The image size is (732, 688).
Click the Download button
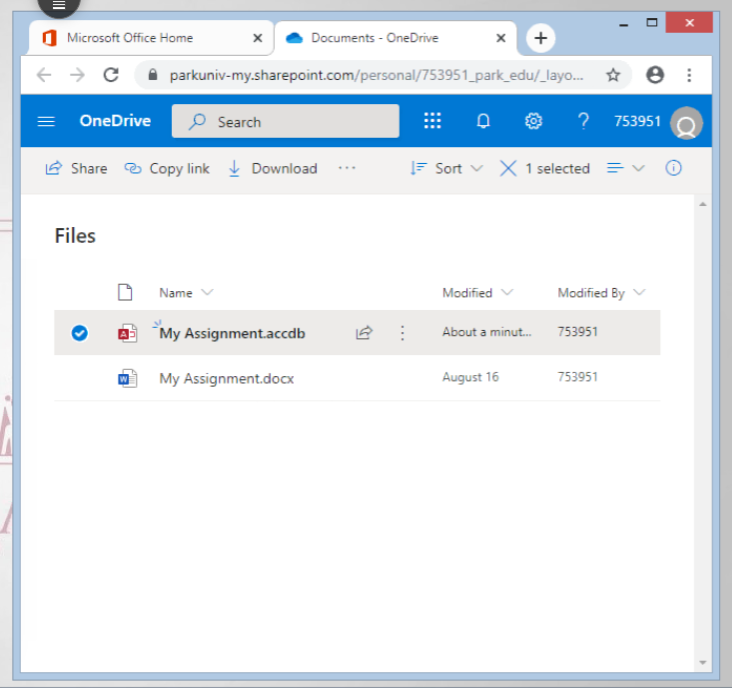coord(273,168)
